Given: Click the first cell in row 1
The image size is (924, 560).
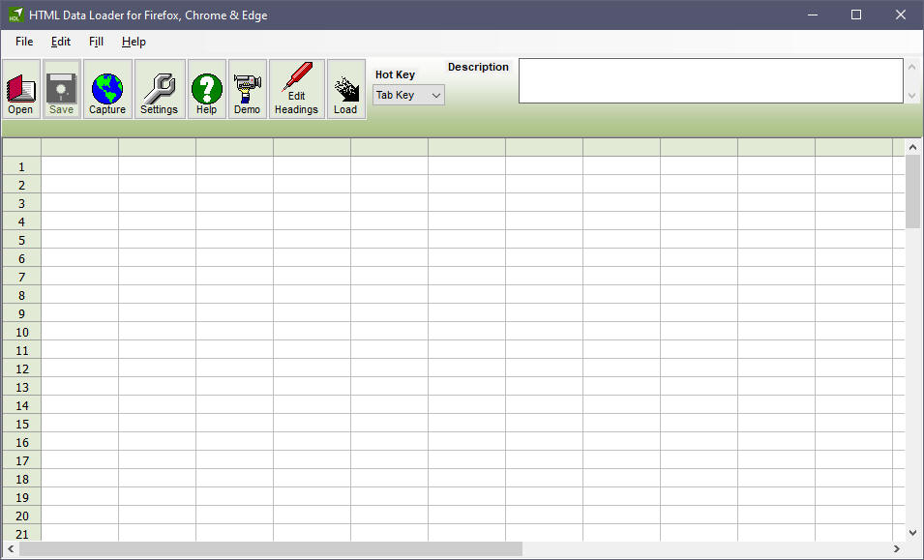Looking at the screenshot, I should point(79,166).
